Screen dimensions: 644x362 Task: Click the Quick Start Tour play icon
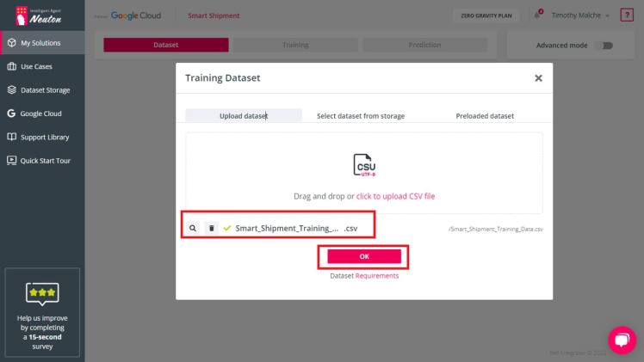click(12, 160)
